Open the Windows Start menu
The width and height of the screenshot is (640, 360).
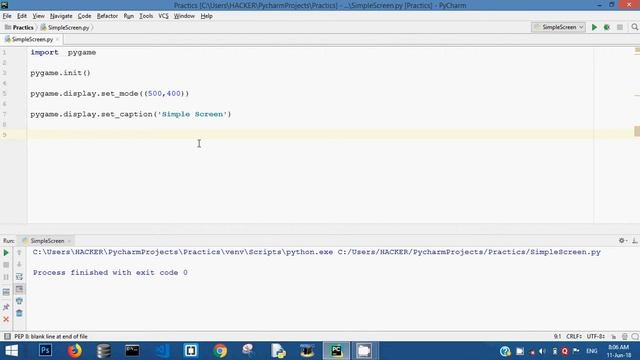tap(11, 351)
